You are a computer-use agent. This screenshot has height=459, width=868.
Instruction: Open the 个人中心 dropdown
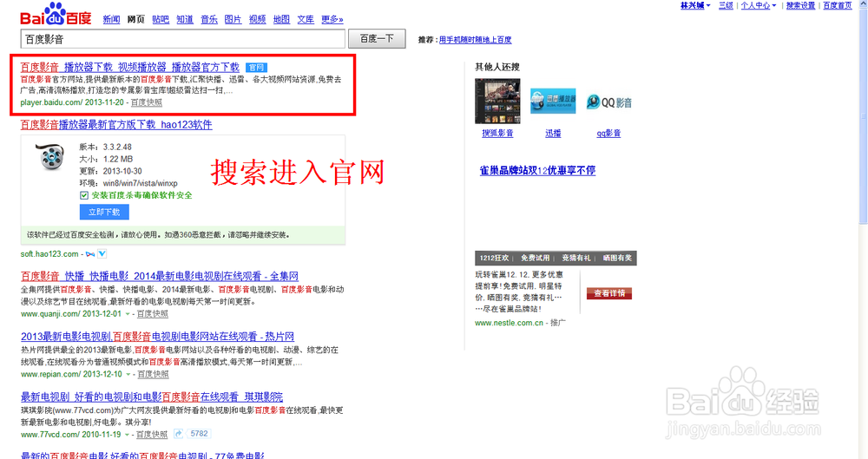click(x=759, y=5)
